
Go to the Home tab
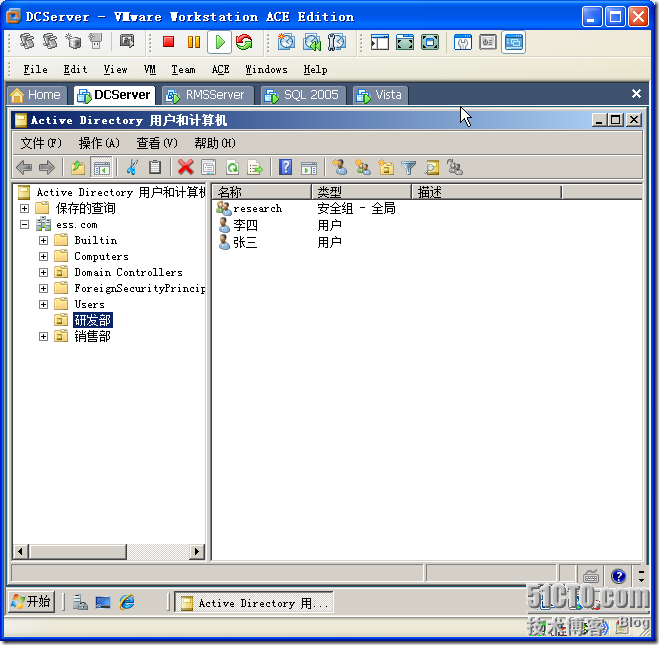coord(36,95)
